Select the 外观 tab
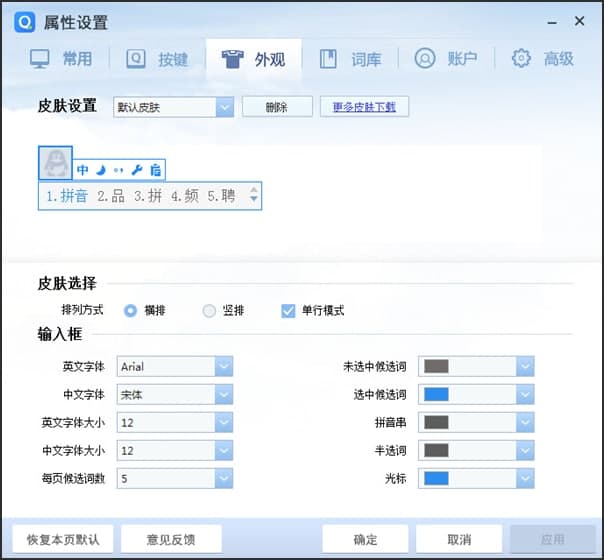This screenshot has height=560, width=604. click(x=253, y=59)
